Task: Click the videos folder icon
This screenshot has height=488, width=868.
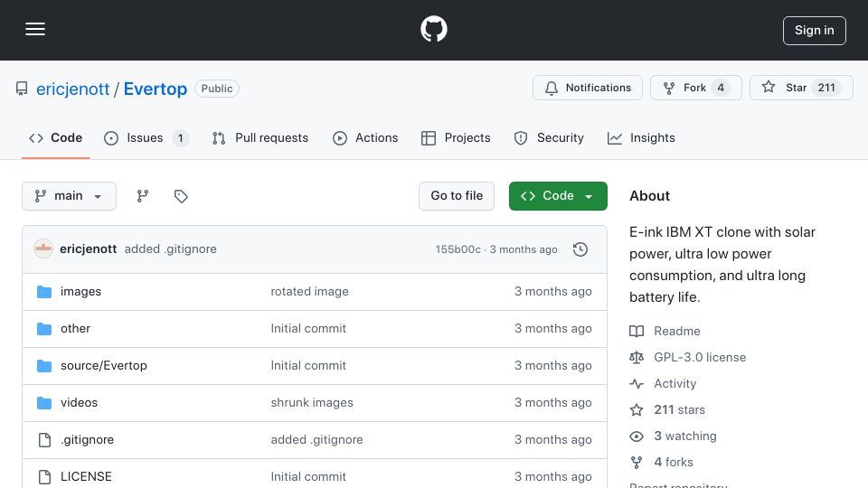Action: pyautogui.click(x=44, y=403)
